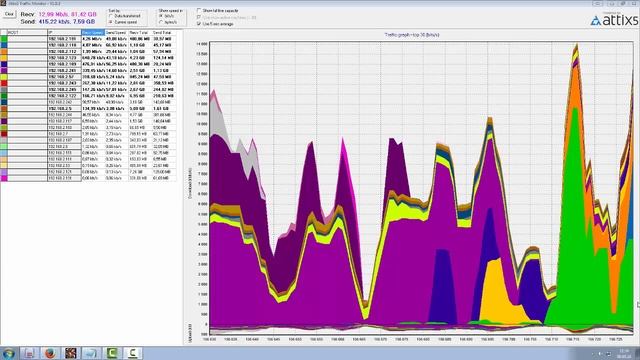Click swatch beside 192.168.2.123 row

point(4,58)
